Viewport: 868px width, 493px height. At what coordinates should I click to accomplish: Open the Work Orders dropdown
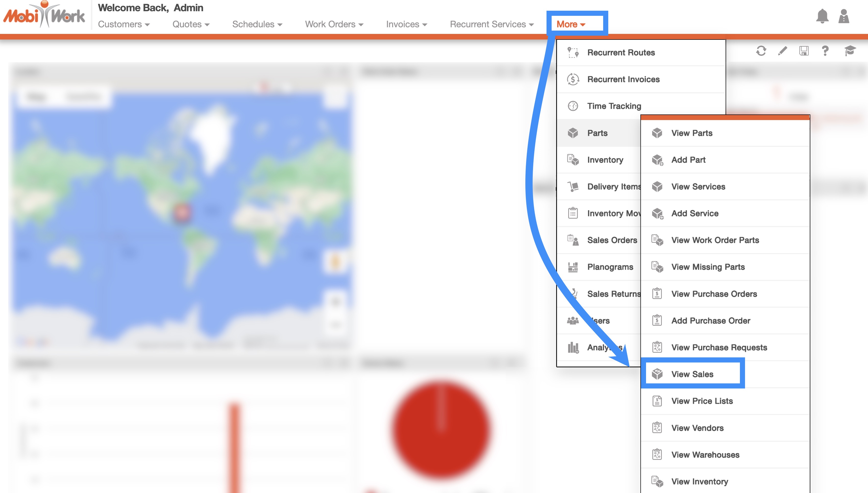click(334, 24)
